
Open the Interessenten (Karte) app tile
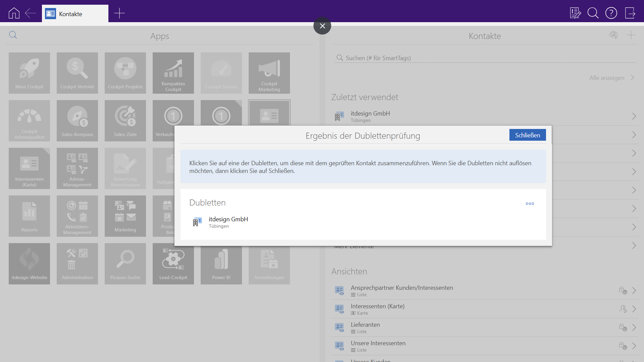coord(29,168)
